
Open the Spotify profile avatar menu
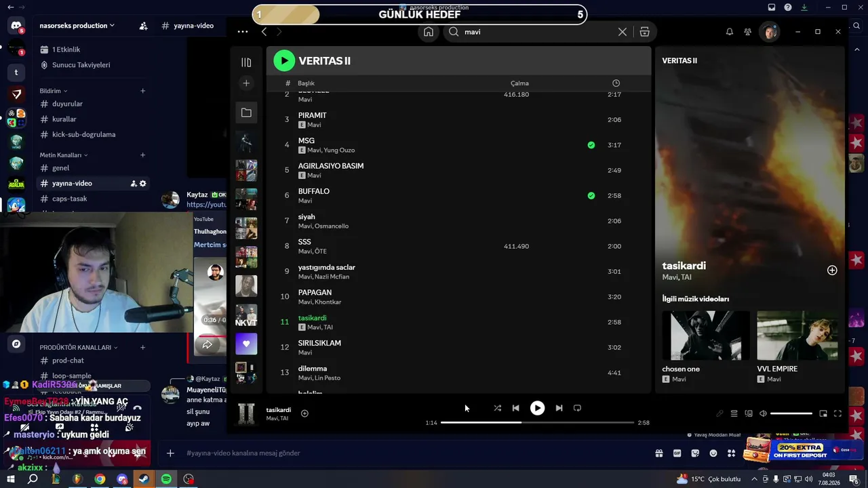point(769,32)
